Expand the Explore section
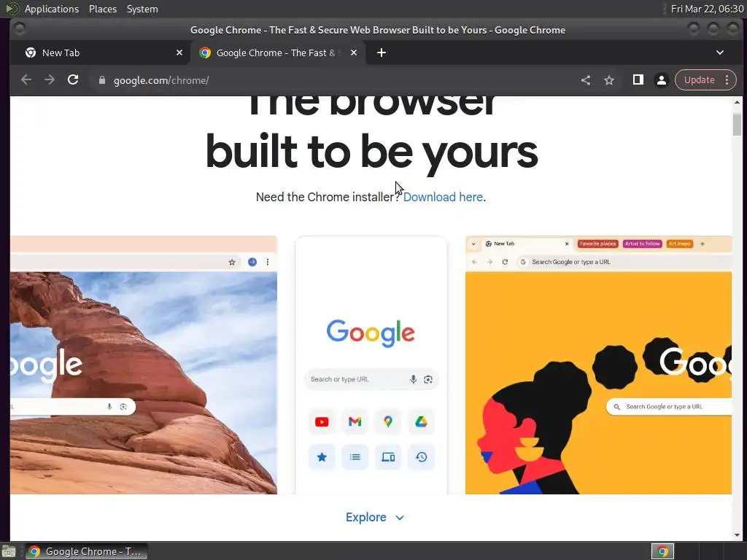The image size is (747, 560). point(374,517)
